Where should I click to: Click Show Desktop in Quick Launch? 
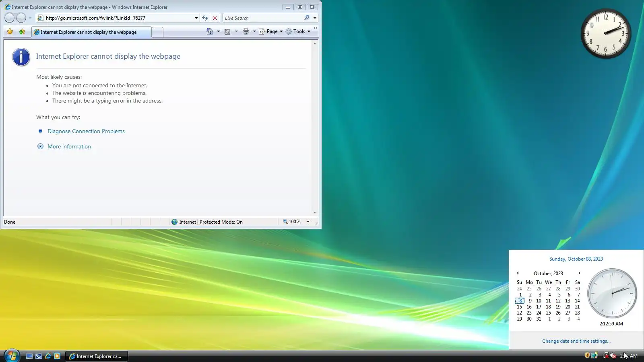[x=29, y=356]
